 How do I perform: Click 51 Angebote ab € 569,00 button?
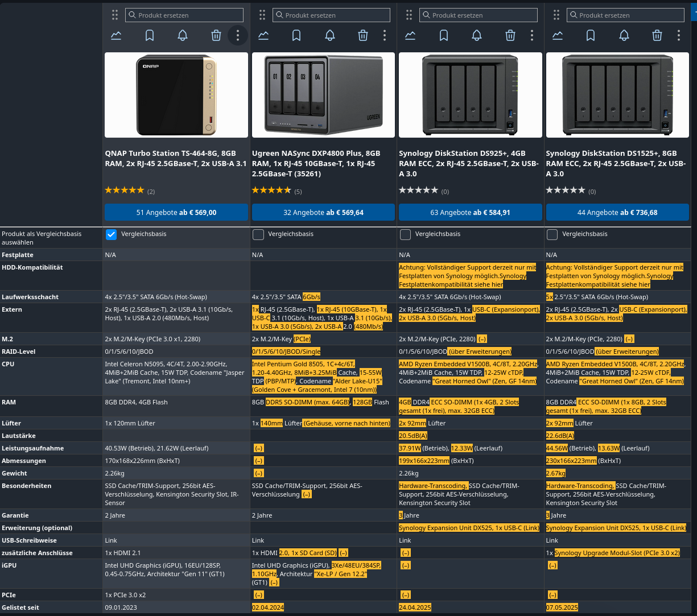(176, 212)
